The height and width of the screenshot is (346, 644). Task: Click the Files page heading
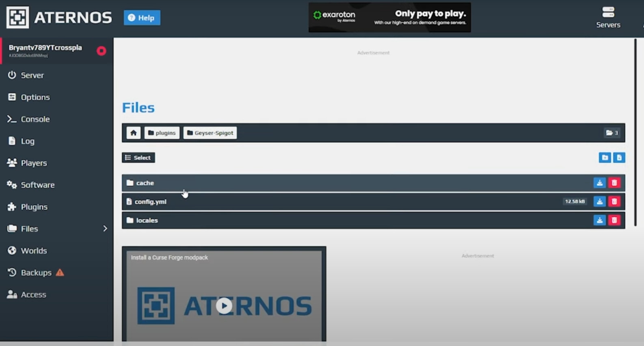pyautogui.click(x=138, y=108)
